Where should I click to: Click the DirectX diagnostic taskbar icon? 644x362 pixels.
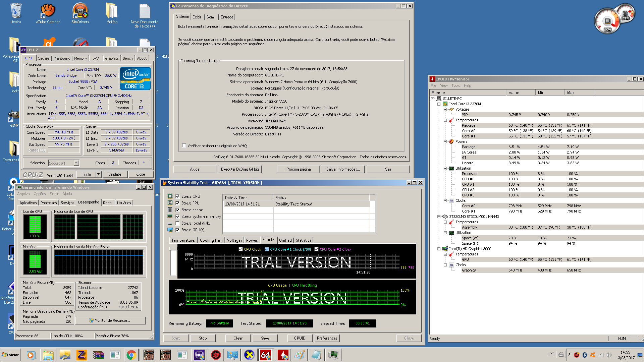(249, 355)
